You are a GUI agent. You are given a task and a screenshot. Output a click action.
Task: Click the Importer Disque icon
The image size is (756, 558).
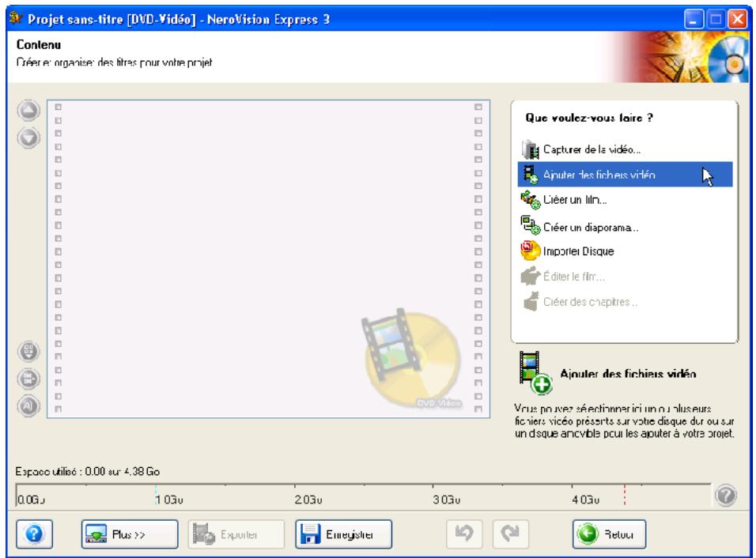pos(531,251)
